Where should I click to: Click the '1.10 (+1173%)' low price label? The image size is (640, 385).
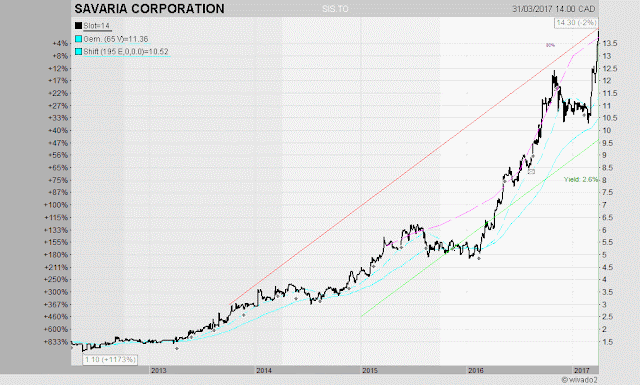click(110, 360)
